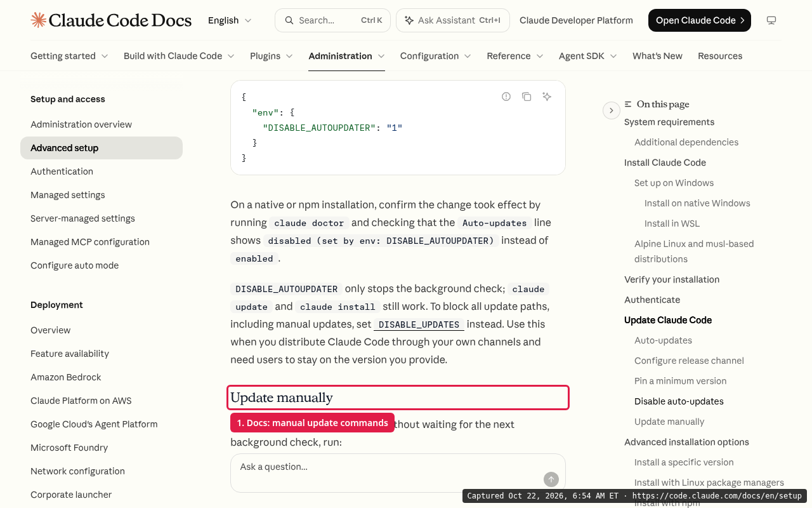The height and width of the screenshot is (508, 812).
Task: Click the code block info icon
Action: [506, 97]
